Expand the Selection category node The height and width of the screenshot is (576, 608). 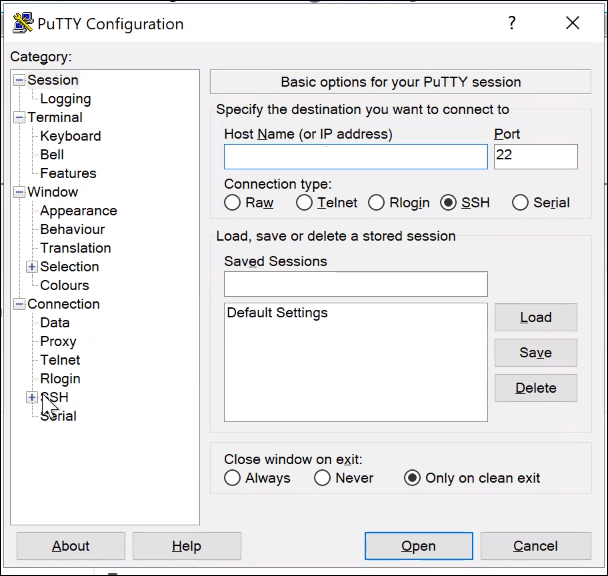(x=32, y=267)
